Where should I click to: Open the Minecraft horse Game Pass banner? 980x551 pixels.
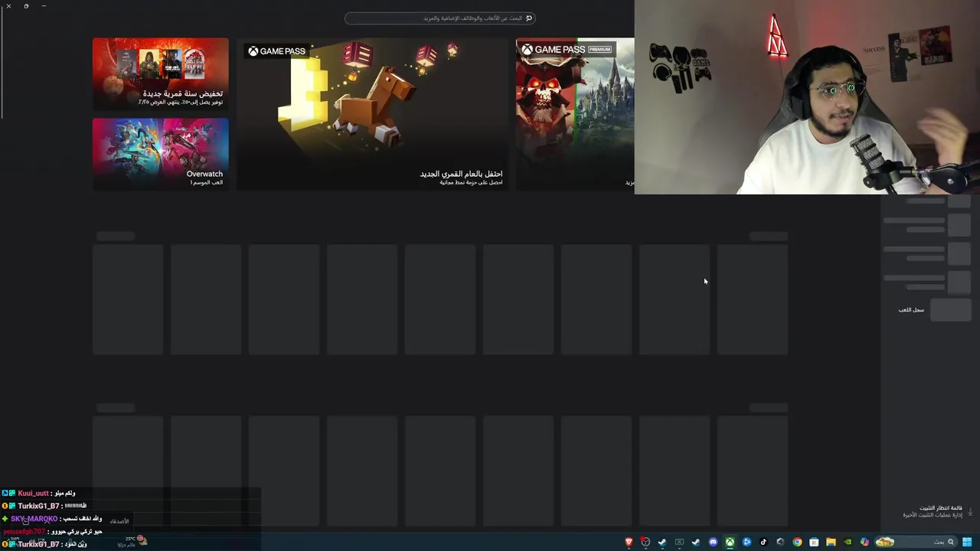point(373,114)
